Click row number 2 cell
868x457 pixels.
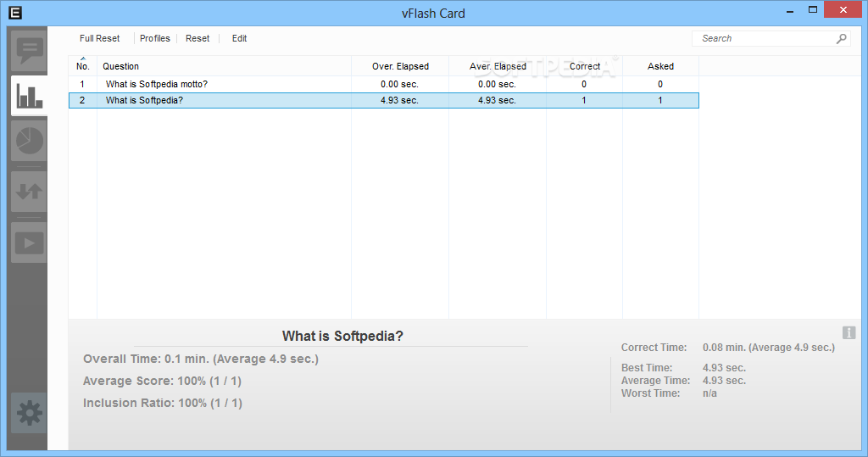click(x=82, y=100)
